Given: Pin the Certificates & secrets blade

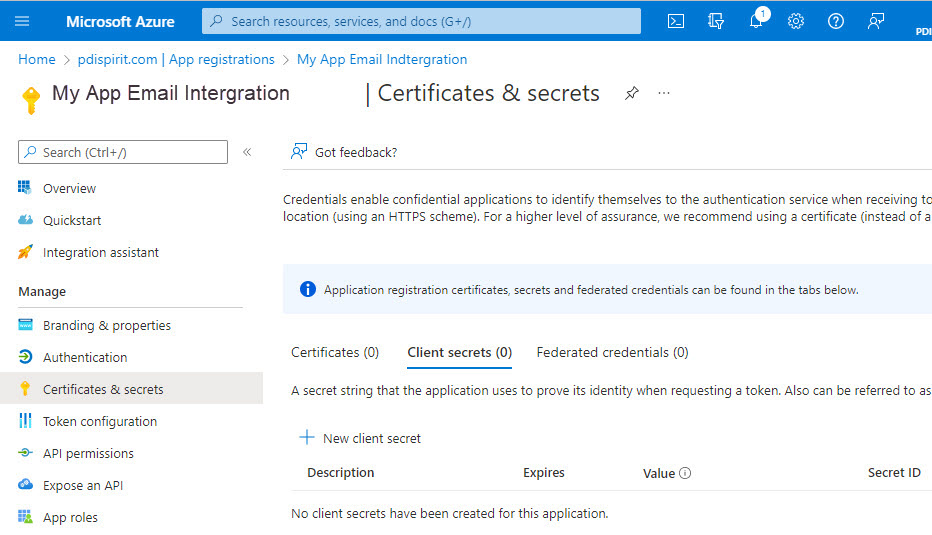Looking at the screenshot, I should (x=632, y=93).
